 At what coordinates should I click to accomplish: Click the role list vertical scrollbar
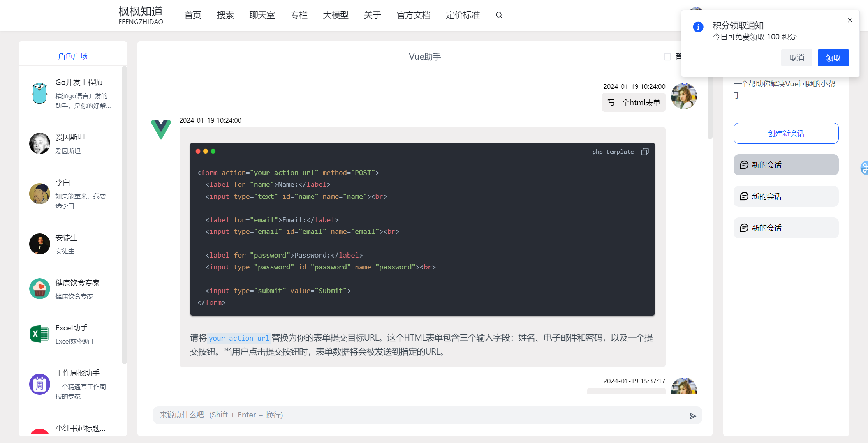click(124, 214)
